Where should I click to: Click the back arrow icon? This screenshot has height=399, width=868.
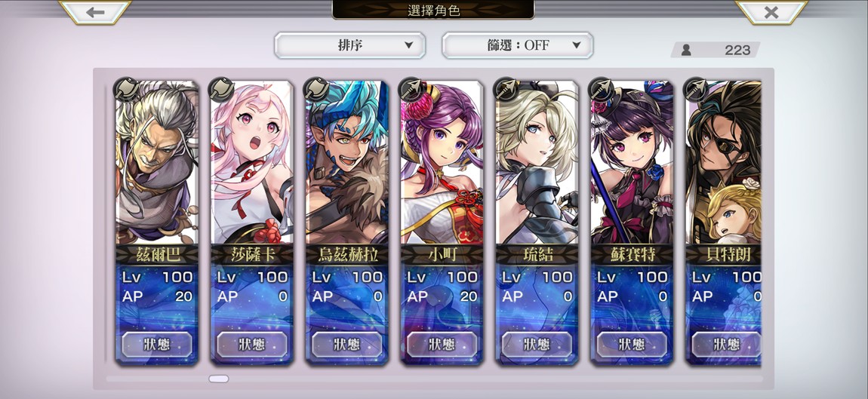94,12
